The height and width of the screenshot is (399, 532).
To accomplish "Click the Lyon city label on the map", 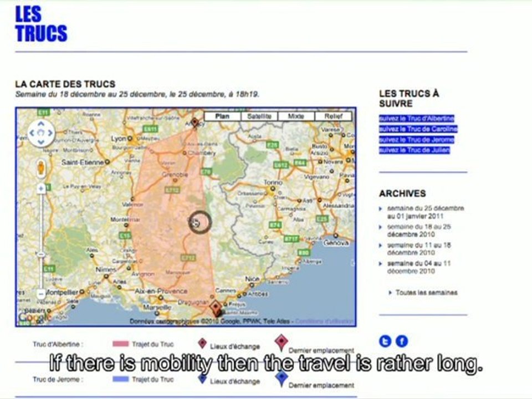I will point(119,139).
